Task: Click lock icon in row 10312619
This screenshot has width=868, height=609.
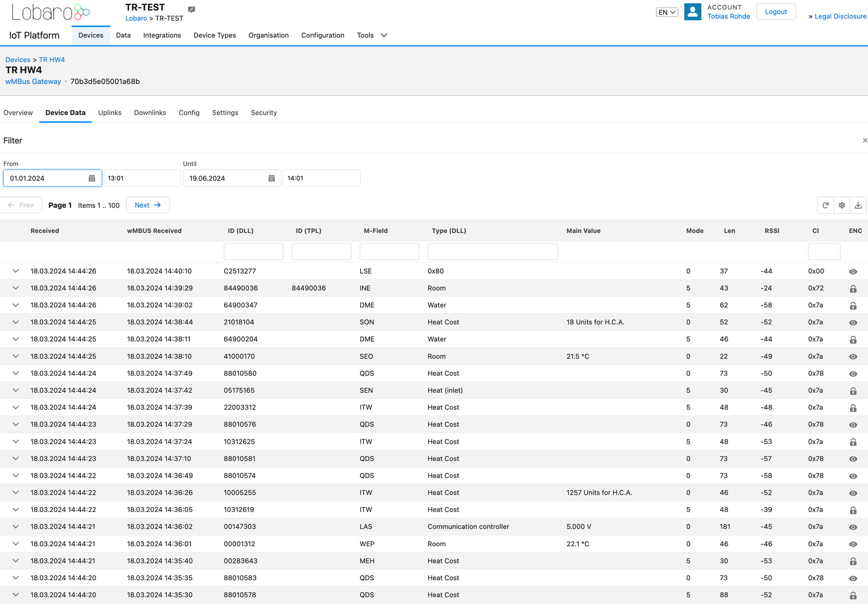Action: (x=853, y=510)
